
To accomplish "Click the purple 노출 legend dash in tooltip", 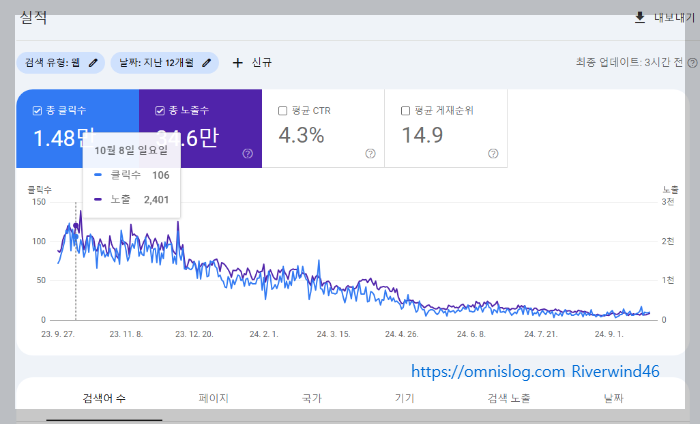I will (98, 200).
